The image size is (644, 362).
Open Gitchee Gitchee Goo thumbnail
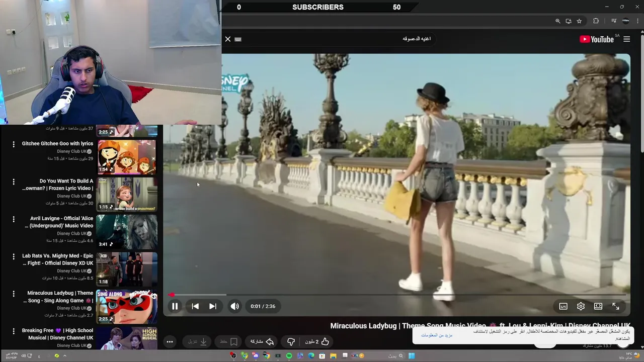pos(127,157)
